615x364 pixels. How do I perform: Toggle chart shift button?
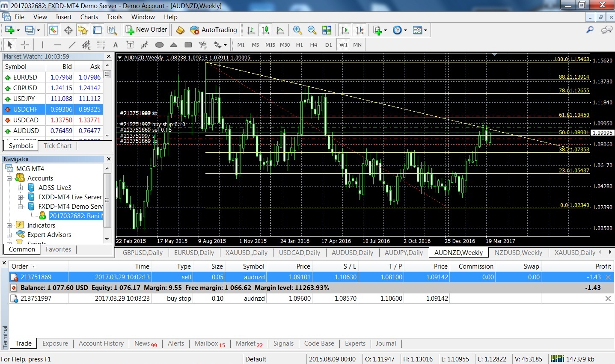click(359, 30)
